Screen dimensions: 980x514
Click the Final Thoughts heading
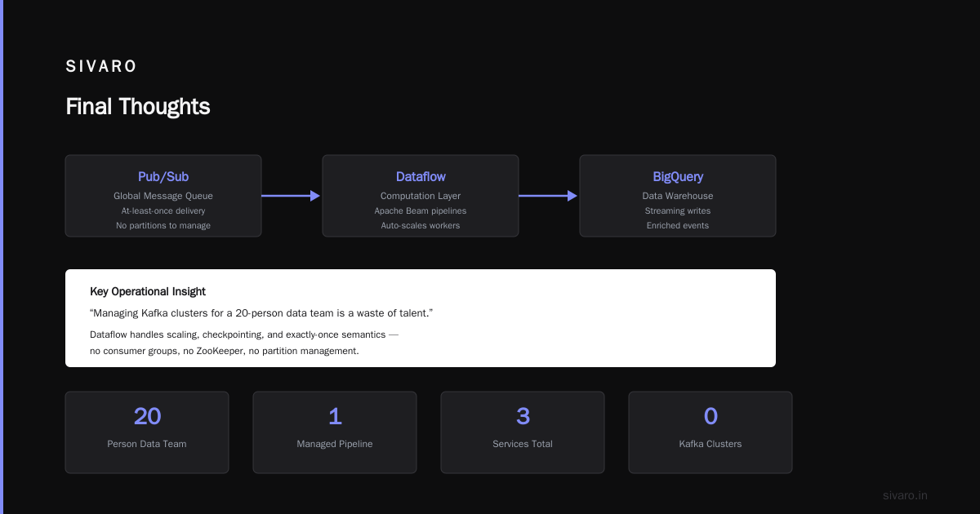(138, 107)
